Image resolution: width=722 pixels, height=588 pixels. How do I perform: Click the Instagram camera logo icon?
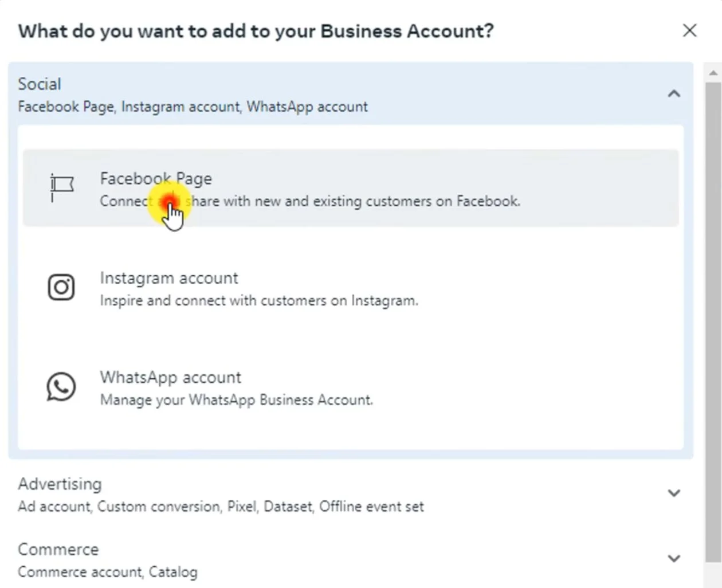pyautogui.click(x=61, y=287)
